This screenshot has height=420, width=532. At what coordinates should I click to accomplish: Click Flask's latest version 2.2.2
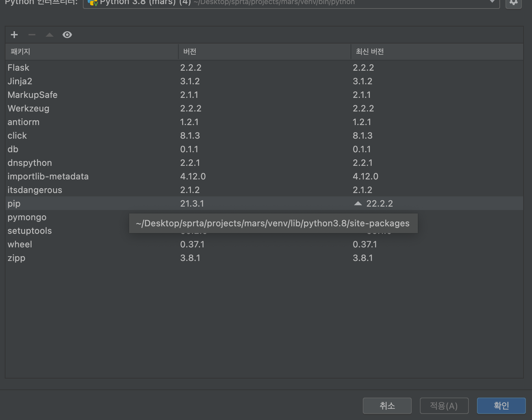click(363, 68)
